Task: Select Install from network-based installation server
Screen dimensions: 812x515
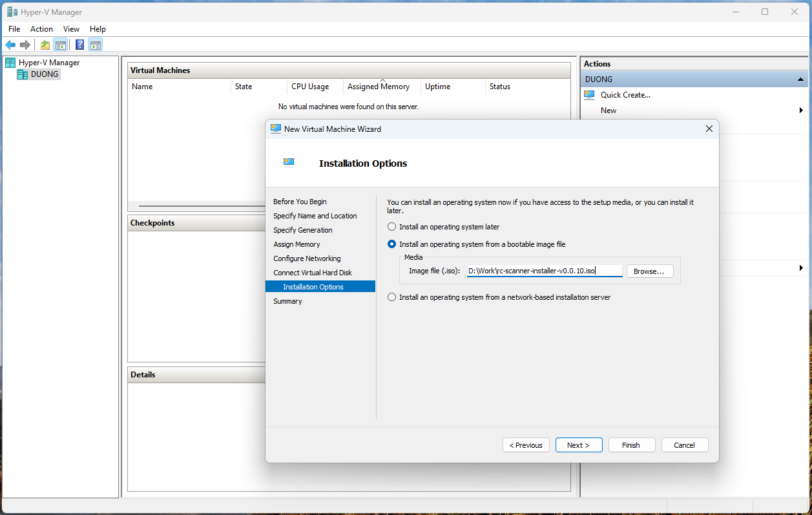Action: [x=391, y=297]
